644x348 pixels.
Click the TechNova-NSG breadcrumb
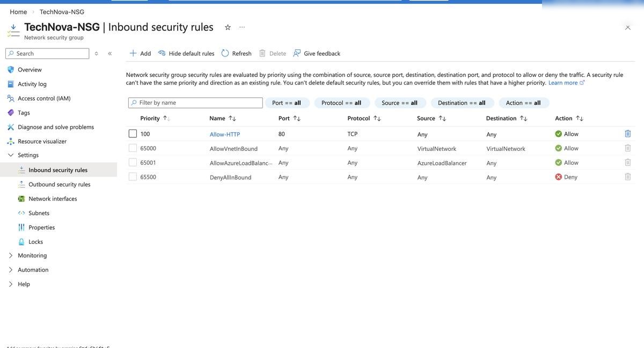click(62, 12)
